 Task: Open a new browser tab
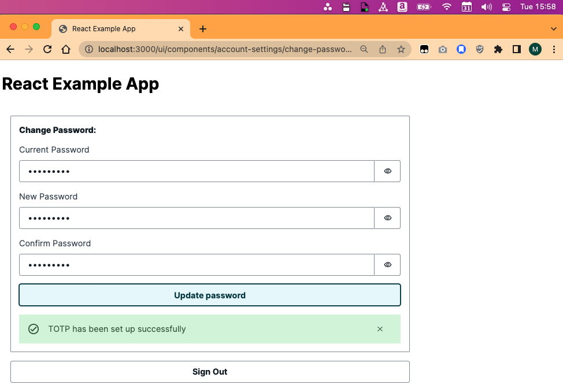(x=203, y=29)
